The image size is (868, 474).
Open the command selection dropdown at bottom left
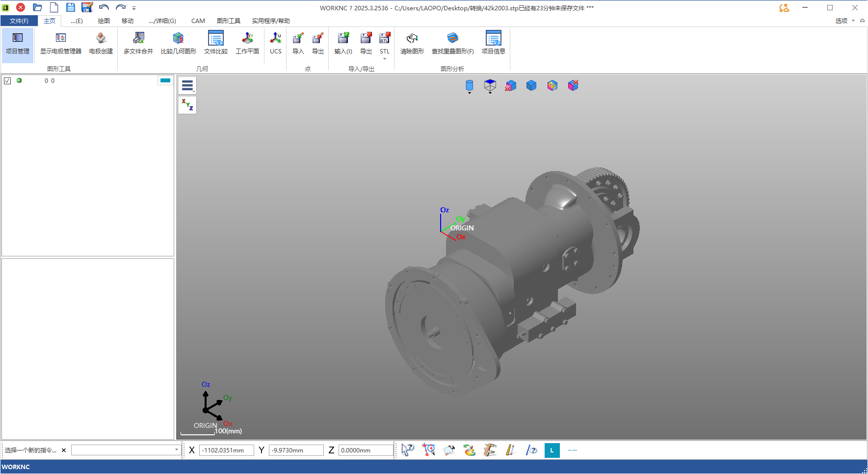(x=176, y=449)
